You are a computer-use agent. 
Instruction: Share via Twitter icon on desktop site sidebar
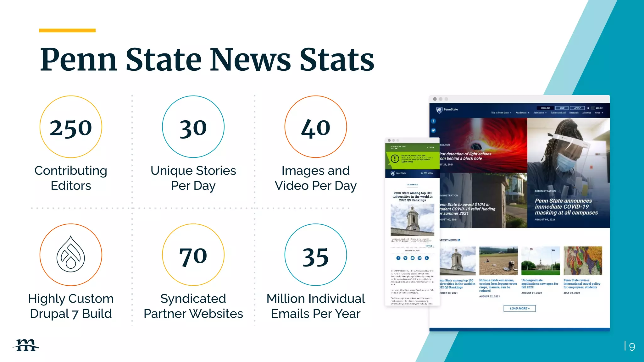pos(433,130)
